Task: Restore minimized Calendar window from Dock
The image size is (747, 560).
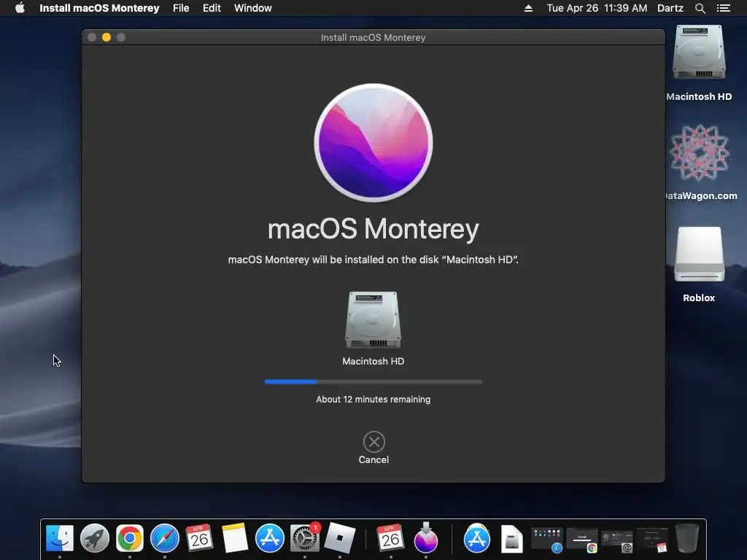Action: 652,540
